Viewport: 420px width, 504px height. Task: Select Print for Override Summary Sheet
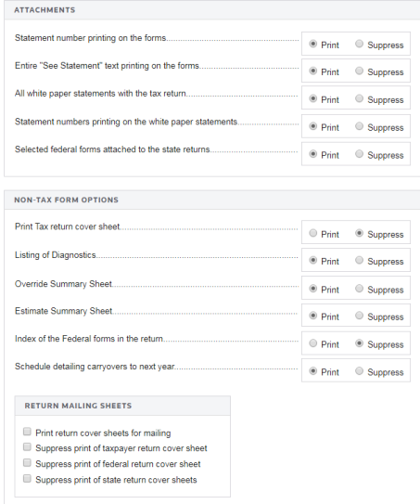coord(313,289)
